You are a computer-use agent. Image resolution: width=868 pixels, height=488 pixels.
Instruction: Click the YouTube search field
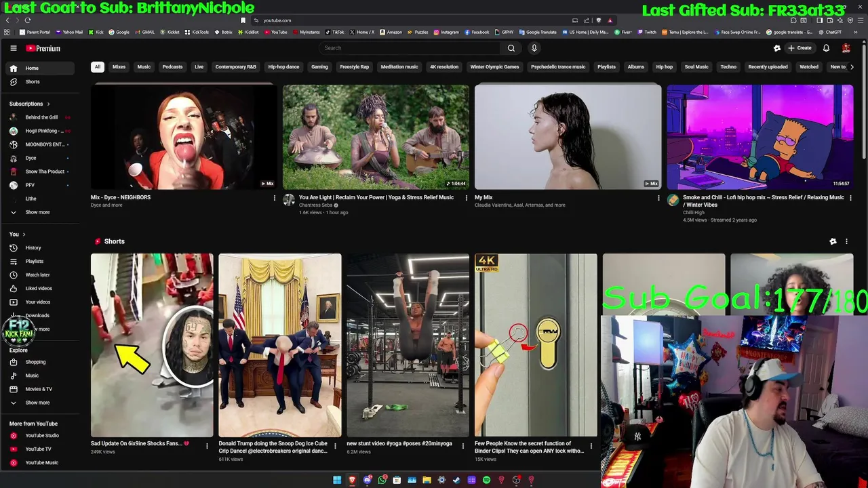(x=410, y=48)
